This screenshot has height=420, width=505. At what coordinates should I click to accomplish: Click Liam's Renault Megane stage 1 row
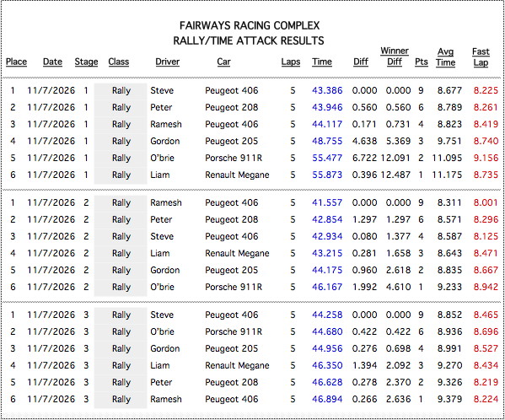pos(252,175)
